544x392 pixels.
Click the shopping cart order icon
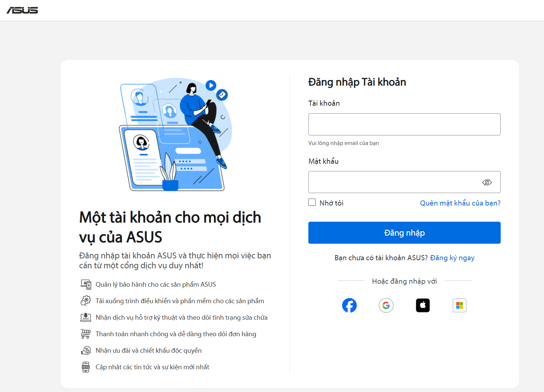(x=86, y=334)
